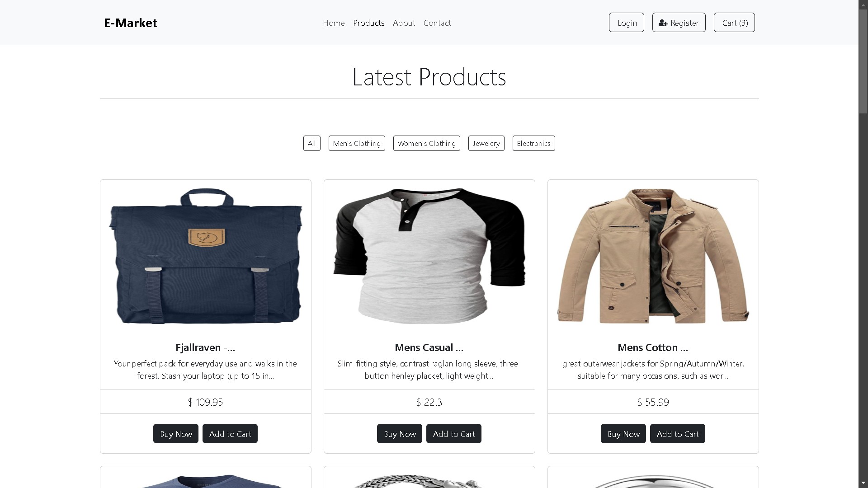Screen dimensions: 868x488
Task: Click the Mens Cotton jacket image
Action: point(653,256)
